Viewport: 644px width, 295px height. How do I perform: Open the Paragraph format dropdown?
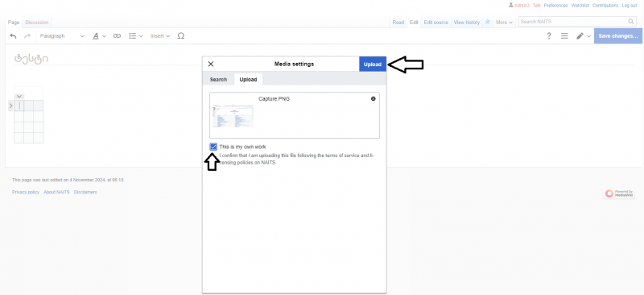(62, 36)
